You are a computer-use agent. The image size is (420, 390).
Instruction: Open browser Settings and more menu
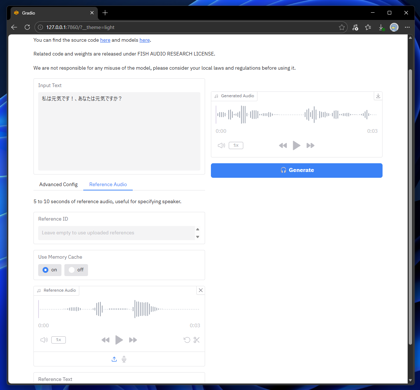[x=407, y=27]
